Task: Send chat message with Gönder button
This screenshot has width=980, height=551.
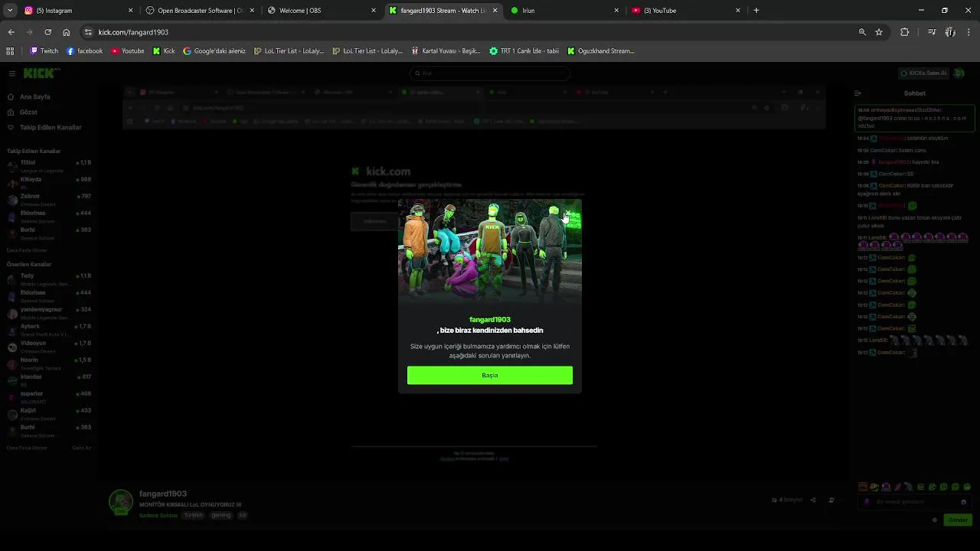Action: [x=958, y=520]
